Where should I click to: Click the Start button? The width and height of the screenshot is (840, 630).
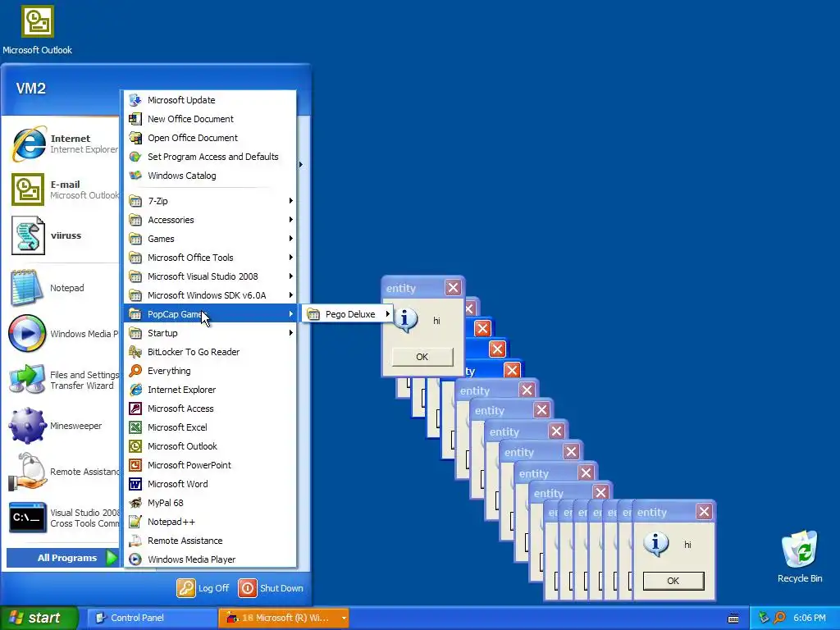[x=38, y=618]
